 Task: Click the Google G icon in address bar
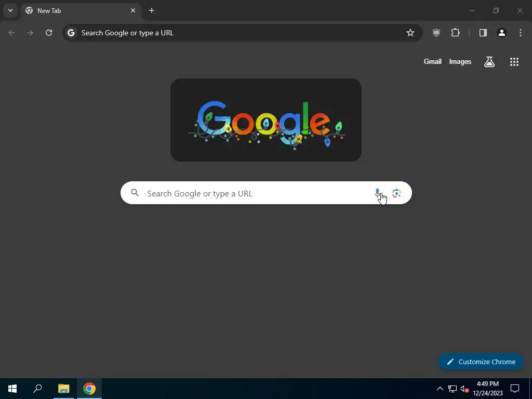(x=71, y=33)
